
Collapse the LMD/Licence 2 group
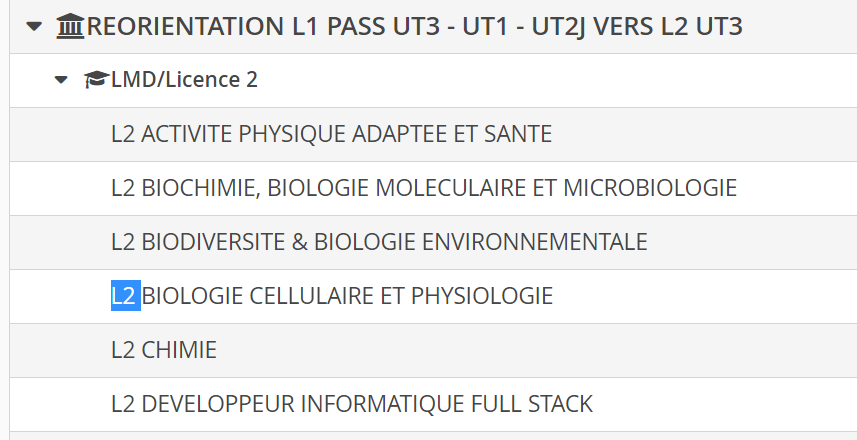pos(62,80)
